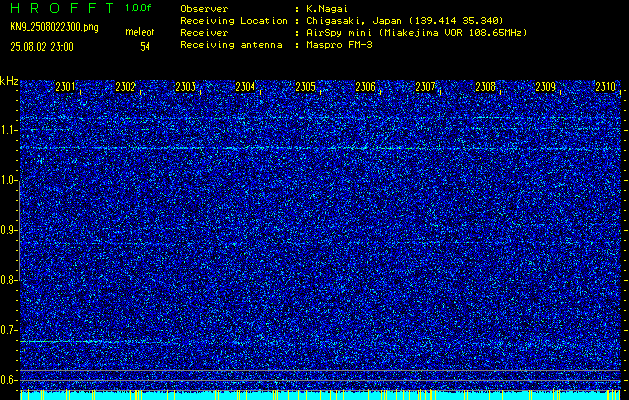Click the 2303 time marker
Image resolution: width=629 pixels, height=400 pixels.
point(185,86)
